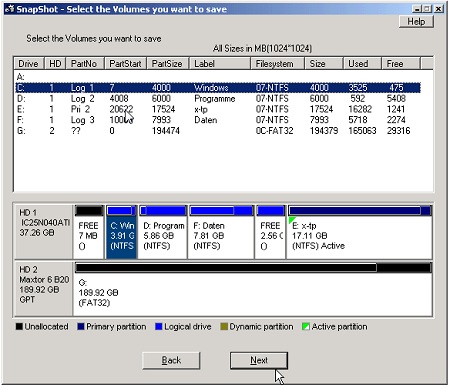Screen dimensions: 450x388
Task: Select the F: Daten partition block
Action: (221, 232)
